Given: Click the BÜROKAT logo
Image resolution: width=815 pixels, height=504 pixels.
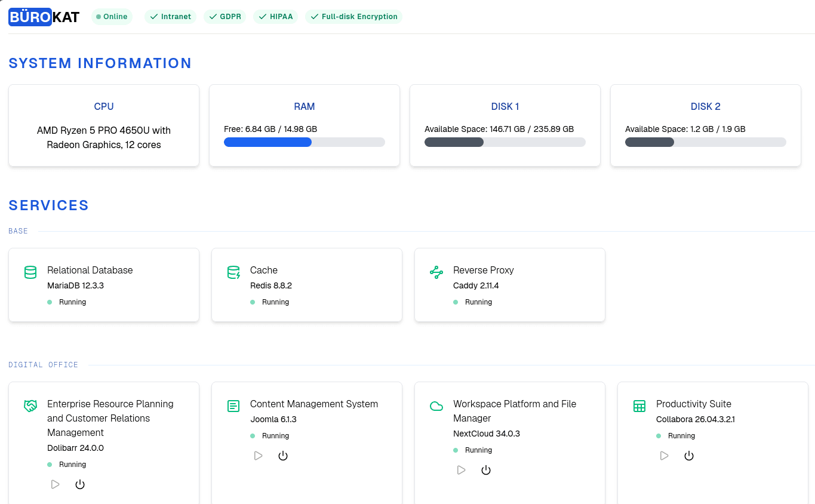Looking at the screenshot, I should pyautogui.click(x=44, y=17).
